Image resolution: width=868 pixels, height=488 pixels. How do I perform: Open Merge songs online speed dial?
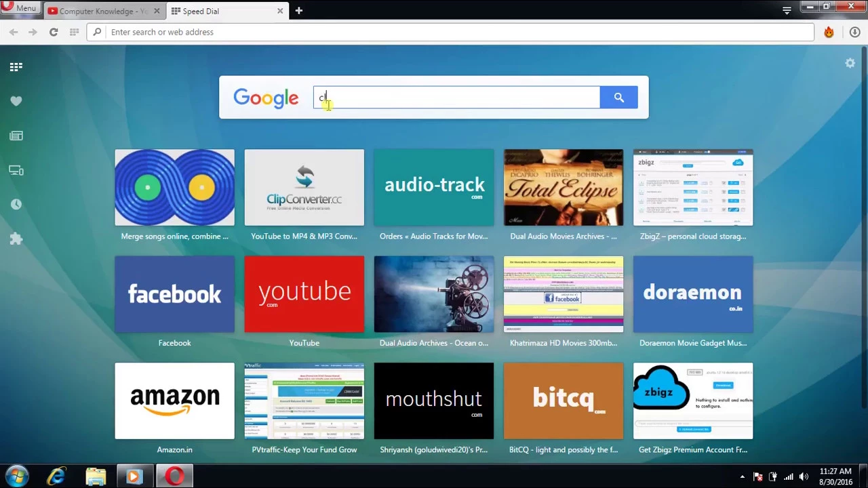[174, 188]
